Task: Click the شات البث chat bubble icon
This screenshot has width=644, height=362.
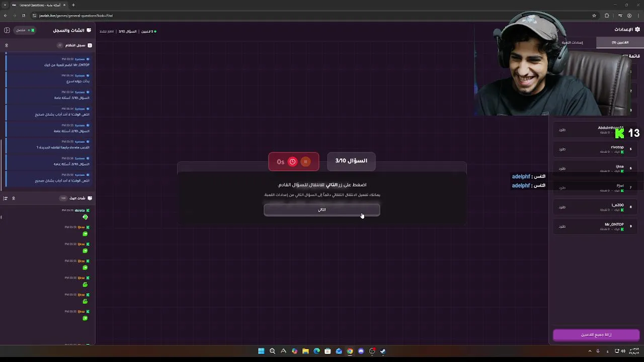Action: 90,198
